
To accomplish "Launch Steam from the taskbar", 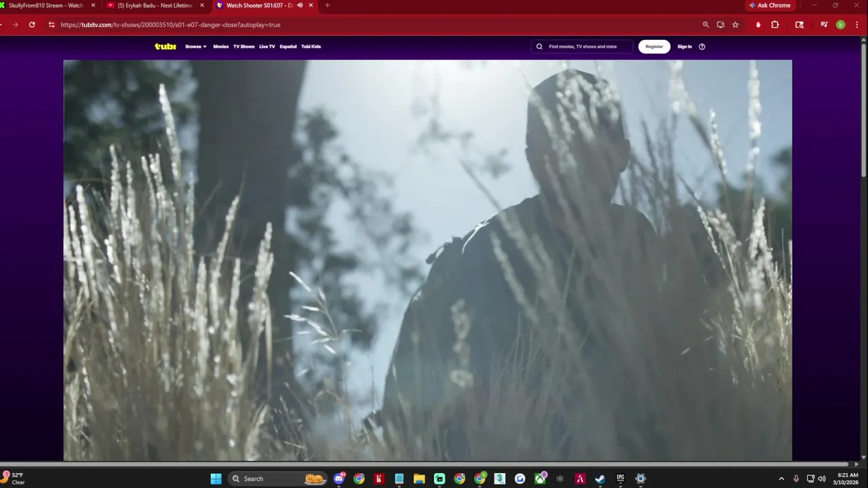I will coord(600,479).
